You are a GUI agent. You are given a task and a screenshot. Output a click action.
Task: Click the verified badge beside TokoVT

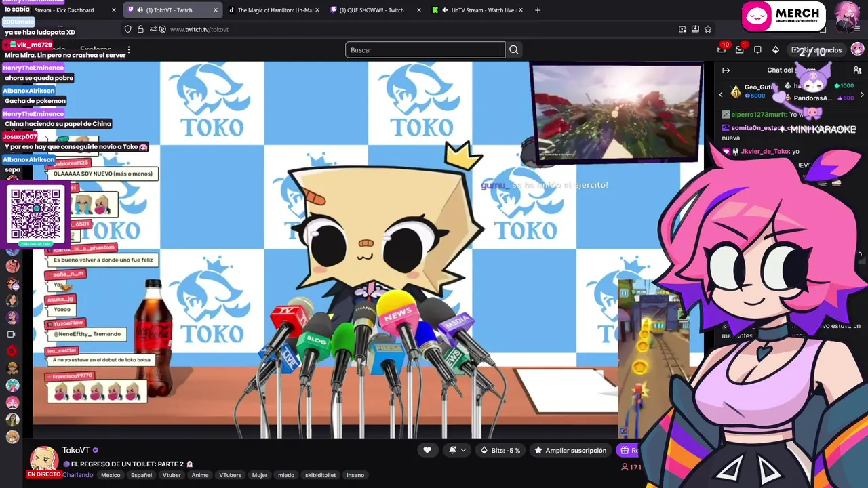coord(96,450)
